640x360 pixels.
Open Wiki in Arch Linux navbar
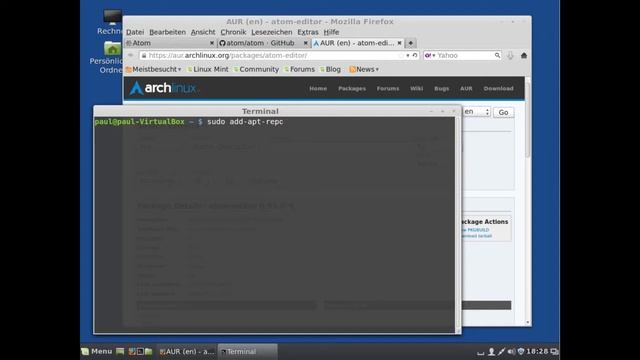point(416,88)
